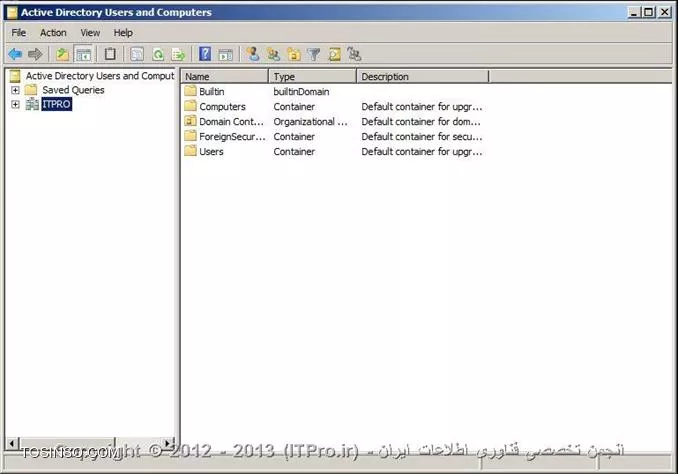Select Active Directory Users and Computers root node
Screen dimensions: 678x474
100,76
